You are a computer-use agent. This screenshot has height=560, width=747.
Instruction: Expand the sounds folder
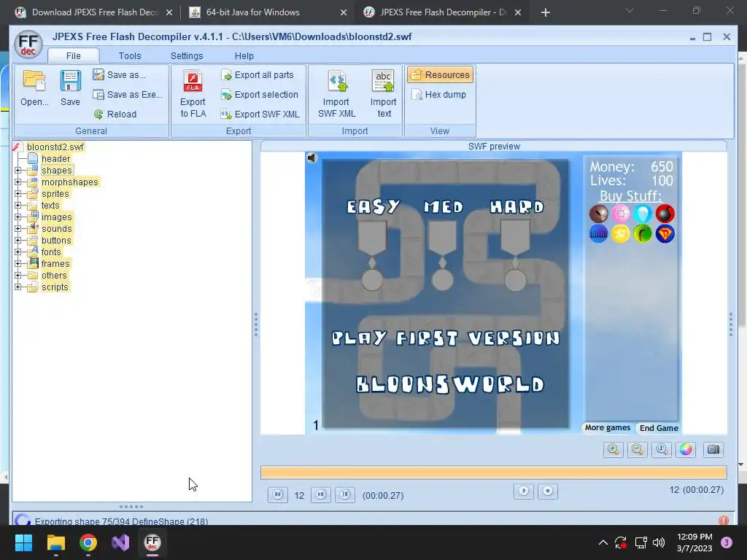(x=18, y=228)
